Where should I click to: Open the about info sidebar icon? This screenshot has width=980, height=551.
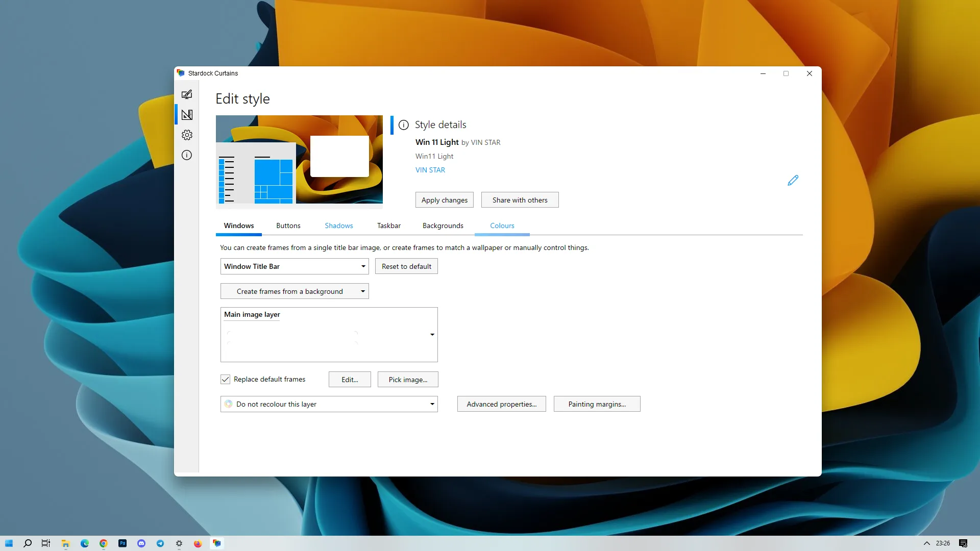187,155
